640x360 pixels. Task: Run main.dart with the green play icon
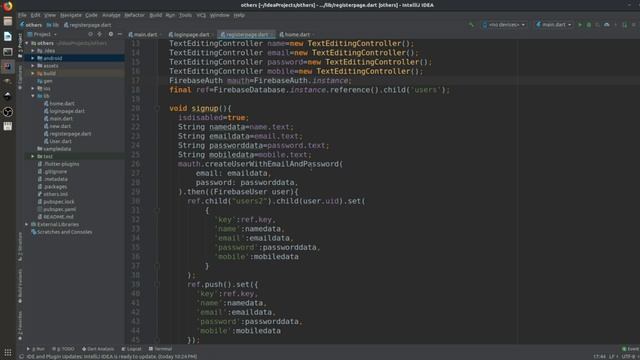pos(580,25)
